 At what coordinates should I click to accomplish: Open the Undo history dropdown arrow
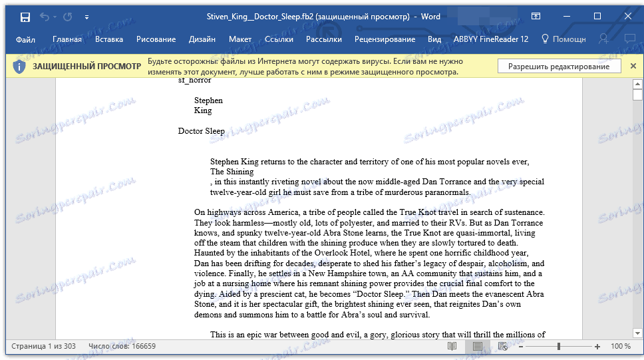[x=55, y=17]
